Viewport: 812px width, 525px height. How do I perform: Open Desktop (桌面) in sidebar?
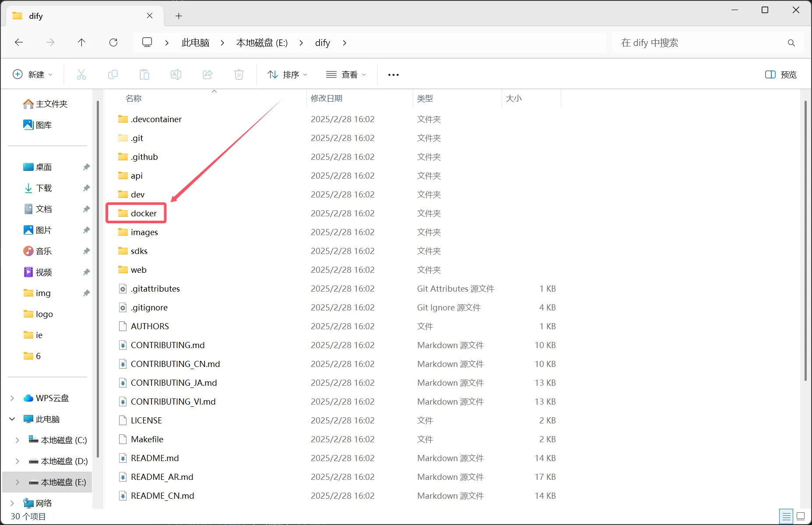tap(38, 167)
